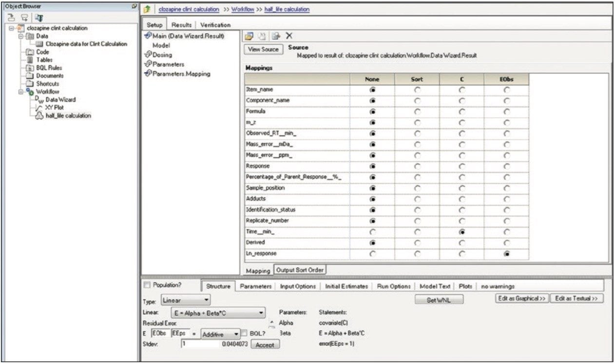Select Main (Data Wizard.Result) setup item
Image resolution: width=615 pixels, height=364 pixels.
(x=188, y=36)
